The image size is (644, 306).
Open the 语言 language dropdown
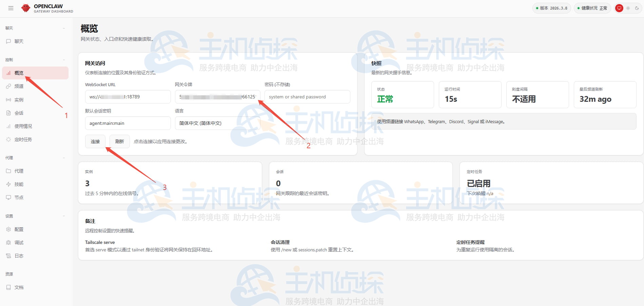pyautogui.click(x=217, y=123)
